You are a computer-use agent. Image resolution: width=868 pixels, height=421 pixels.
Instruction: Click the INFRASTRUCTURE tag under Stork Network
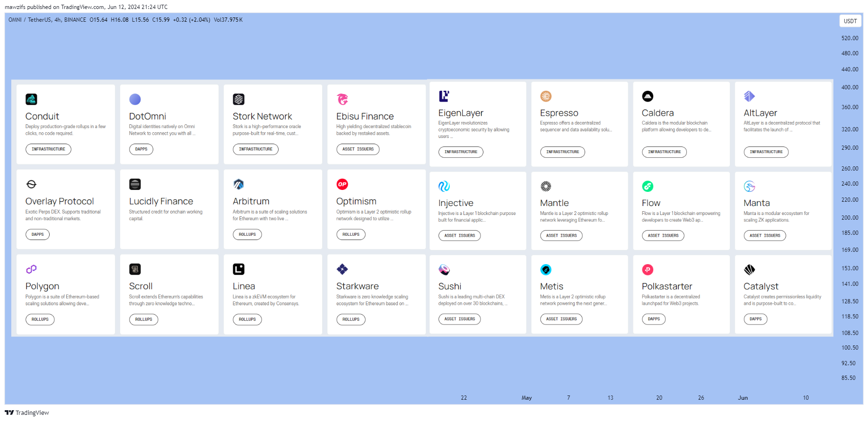click(x=255, y=149)
